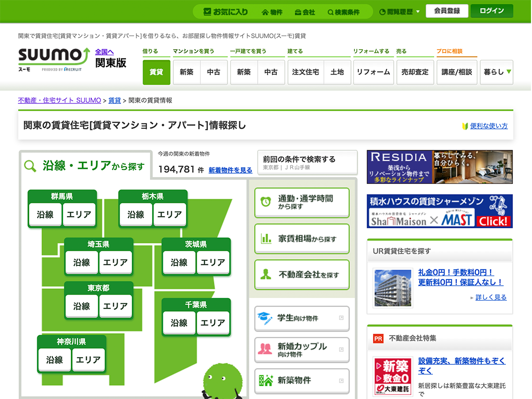Choose 沿線 for 栃木県
Screen dimensions: 532x399
click(136, 214)
